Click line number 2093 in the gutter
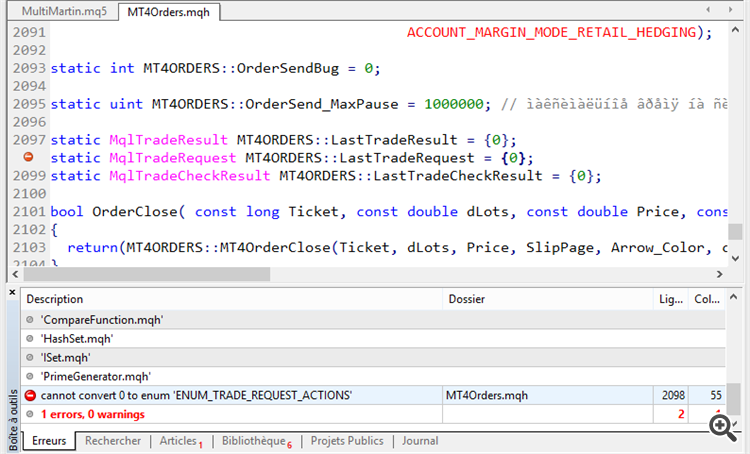 pyautogui.click(x=29, y=68)
